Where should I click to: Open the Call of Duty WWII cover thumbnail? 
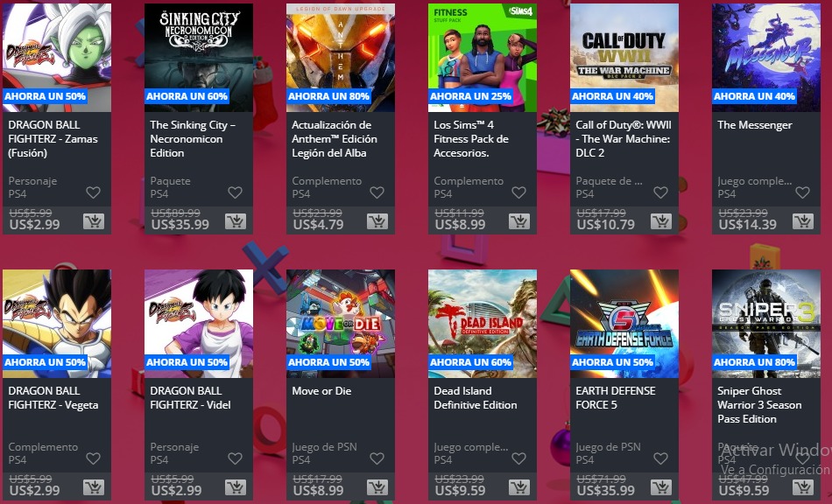point(624,57)
